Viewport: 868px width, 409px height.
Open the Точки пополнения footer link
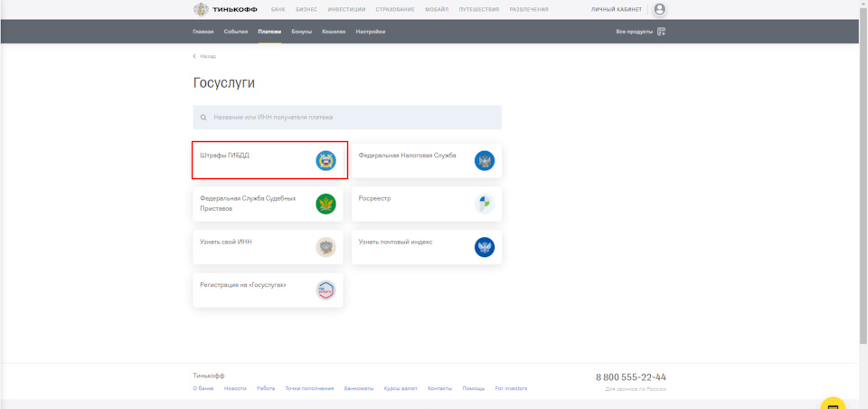click(x=309, y=388)
